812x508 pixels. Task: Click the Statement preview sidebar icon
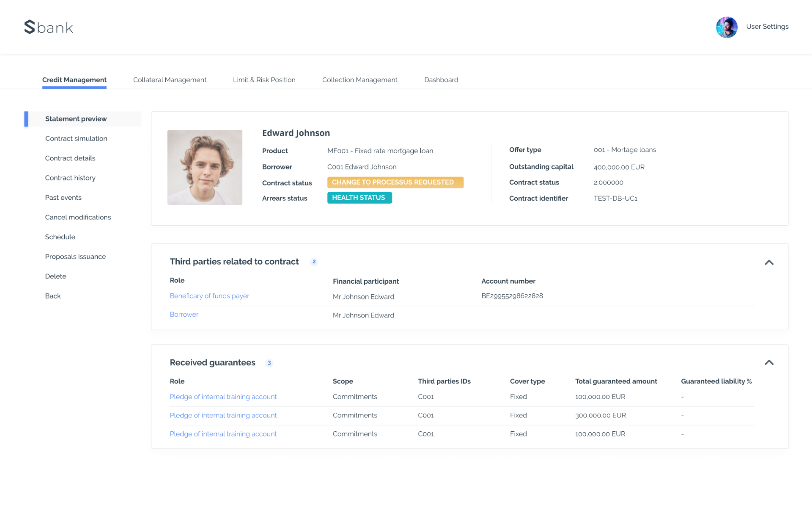(x=76, y=119)
